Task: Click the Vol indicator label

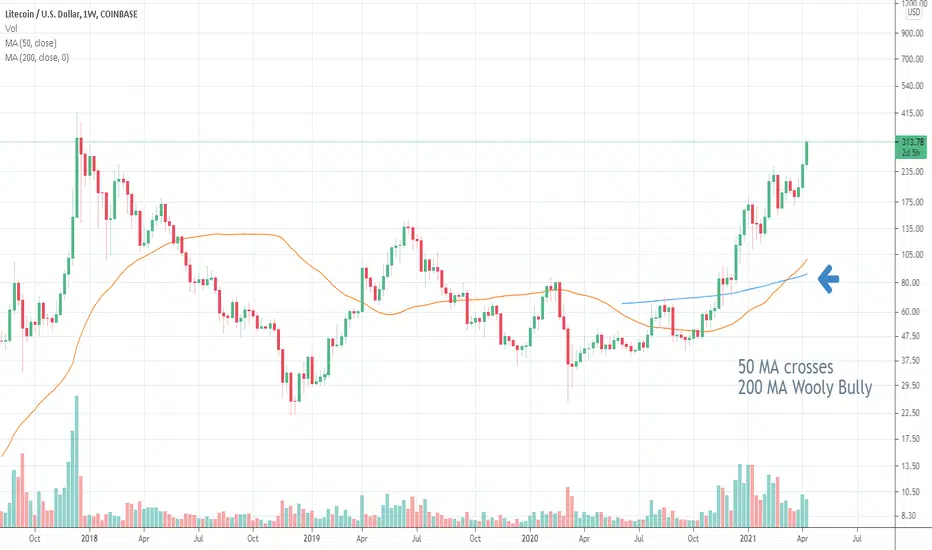Action: point(11,29)
